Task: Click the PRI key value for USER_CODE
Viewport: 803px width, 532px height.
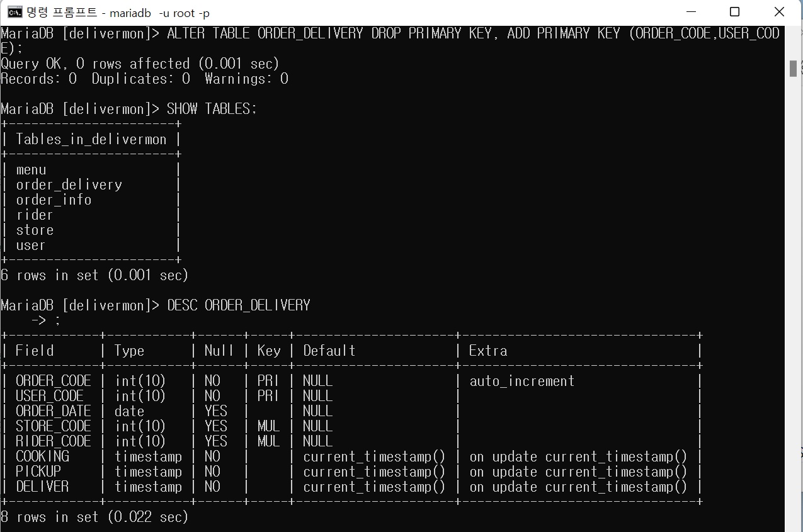Action: [x=268, y=396]
